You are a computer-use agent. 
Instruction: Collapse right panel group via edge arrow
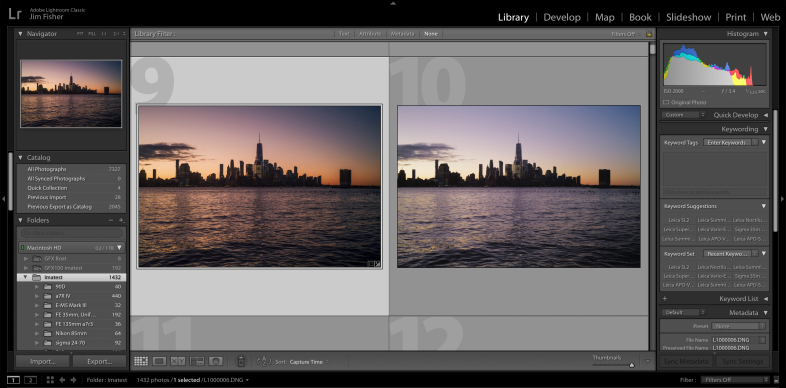(x=782, y=199)
